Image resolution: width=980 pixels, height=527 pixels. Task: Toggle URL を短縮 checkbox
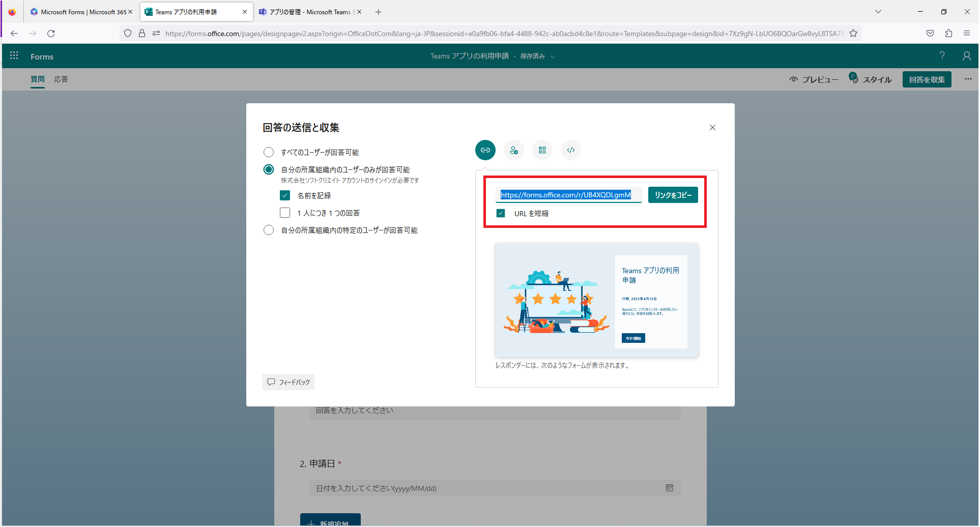pyautogui.click(x=501, y=213)
